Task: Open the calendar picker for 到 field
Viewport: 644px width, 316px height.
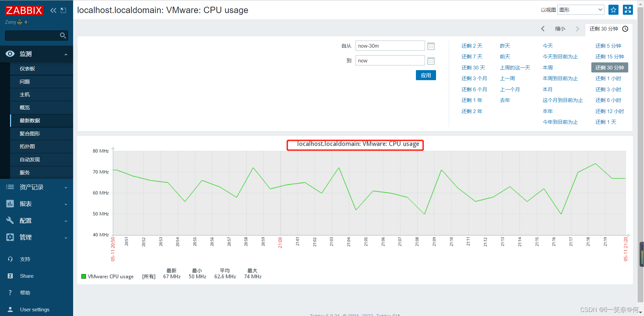Action: [431, 61]
